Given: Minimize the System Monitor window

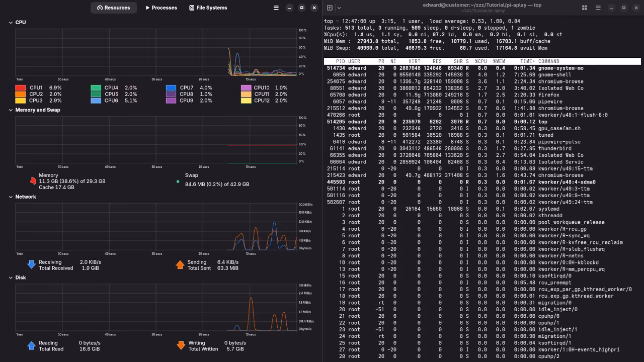Looking at the screenshot, I should [289, 8].
